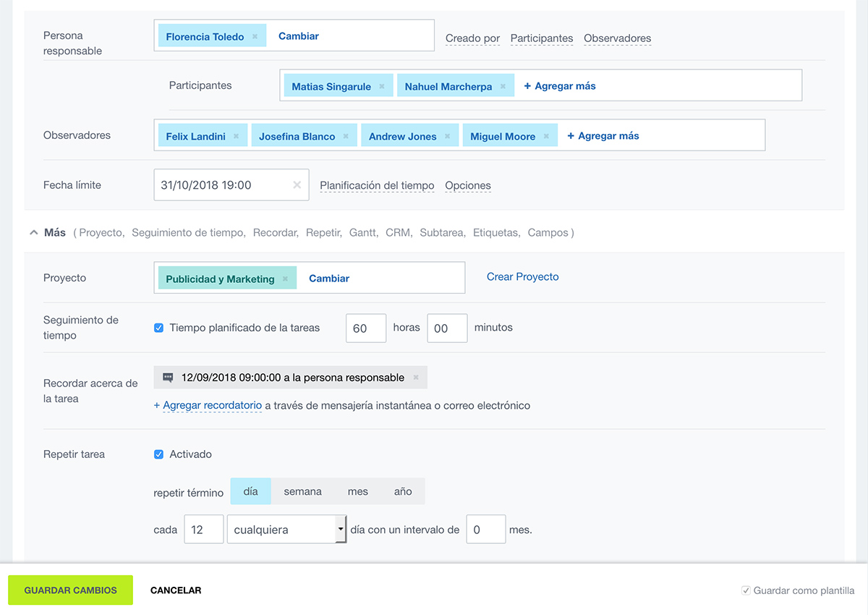The width and height of the screenshot is (868, 615).
Task: Remove Florencia Toledo from responsible person
Action: click(255, 37)
